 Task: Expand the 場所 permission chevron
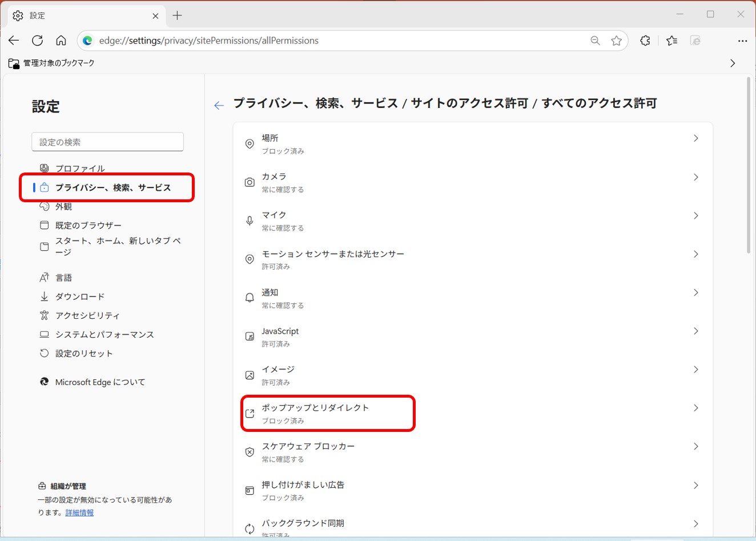[695, 138]
